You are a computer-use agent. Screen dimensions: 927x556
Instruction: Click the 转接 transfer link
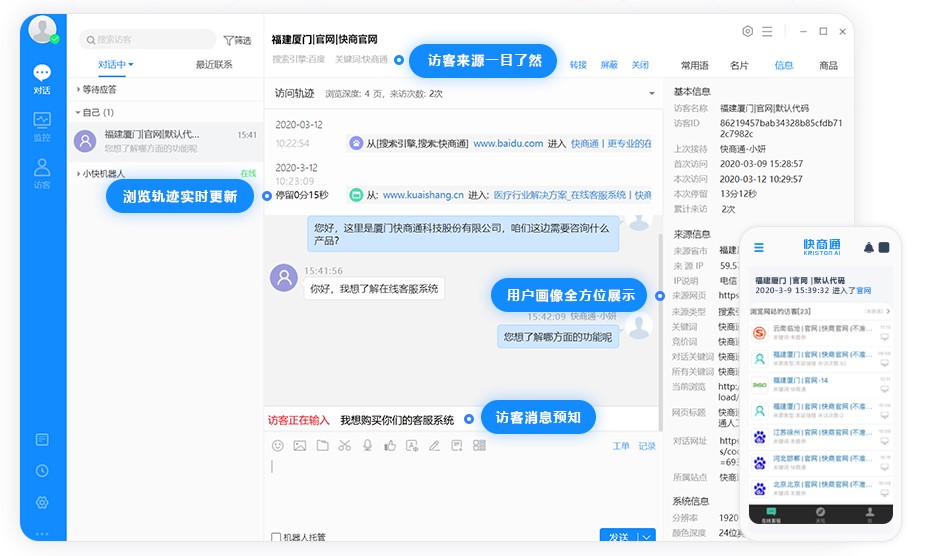(578, 65)
